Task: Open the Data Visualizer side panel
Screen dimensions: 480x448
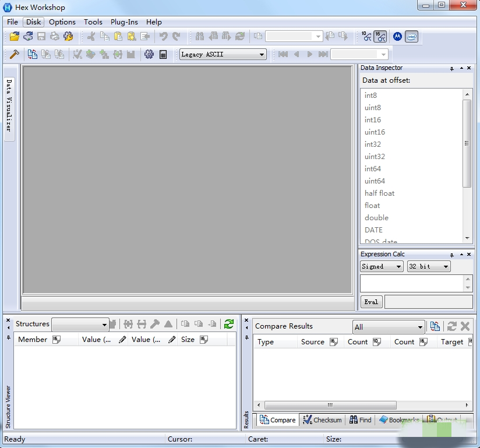Action: click(x=9, y=105)
